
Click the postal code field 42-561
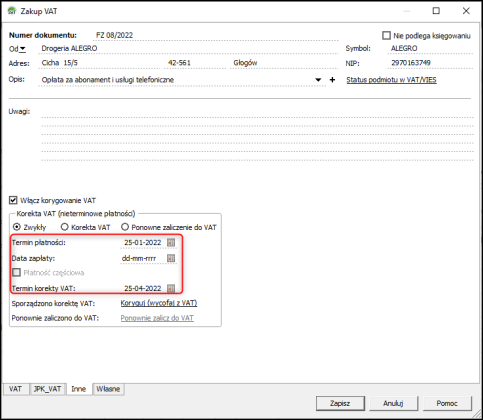click(x=195, y=63)
